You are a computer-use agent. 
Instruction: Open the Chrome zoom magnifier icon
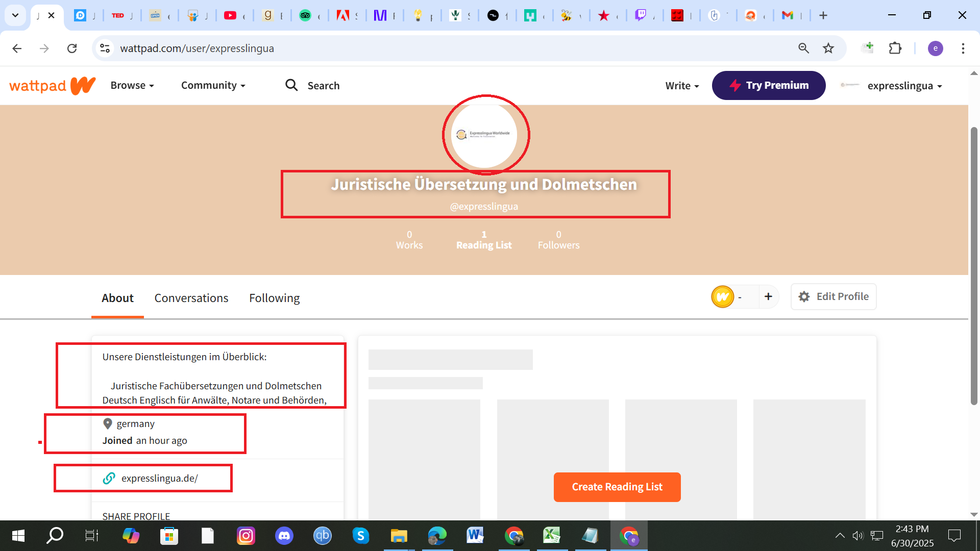click(x=803, y=48)
